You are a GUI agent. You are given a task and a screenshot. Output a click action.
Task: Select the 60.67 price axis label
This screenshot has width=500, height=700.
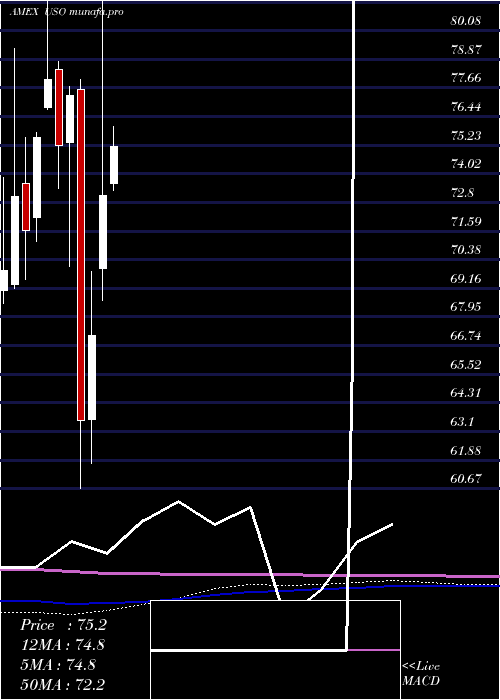tap(466, 479)
